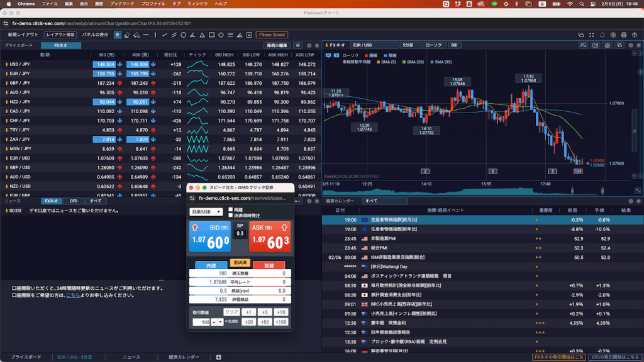This screenshot has width=644, height=362.
Task: Toggle the chart comment bubble icon
Action: click(x=328, y=55)
